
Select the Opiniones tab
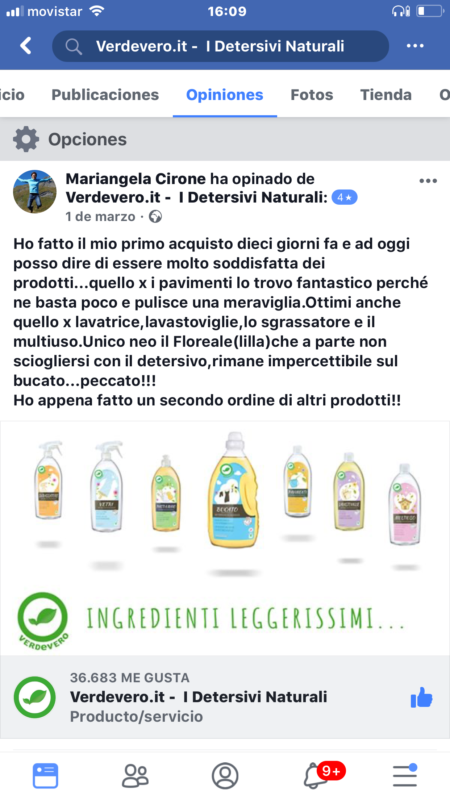(x=224, y=95)
